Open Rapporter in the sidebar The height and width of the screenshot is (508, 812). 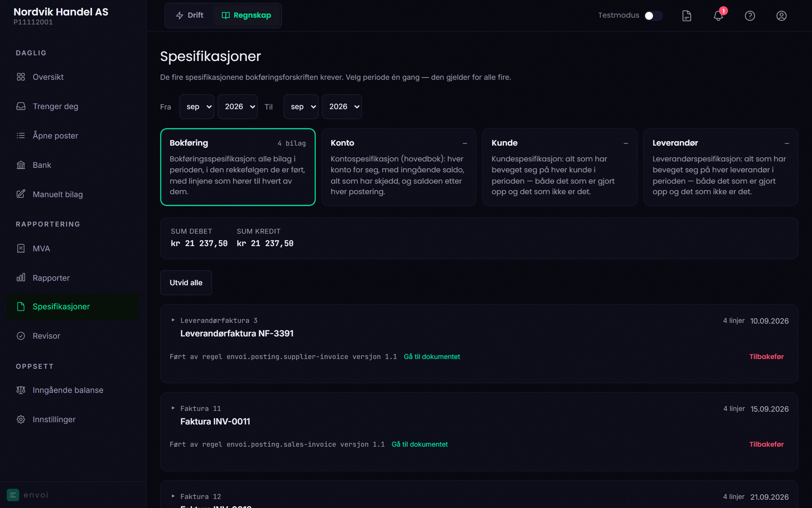coord(73,278)
